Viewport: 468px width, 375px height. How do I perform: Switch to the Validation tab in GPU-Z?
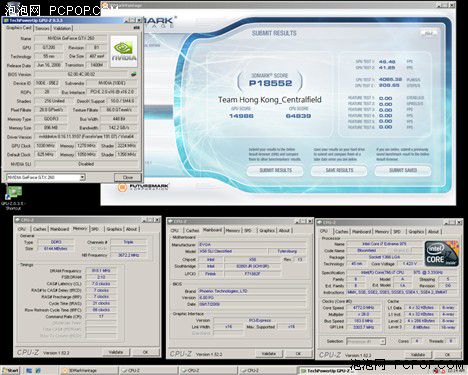coord(62,28)
